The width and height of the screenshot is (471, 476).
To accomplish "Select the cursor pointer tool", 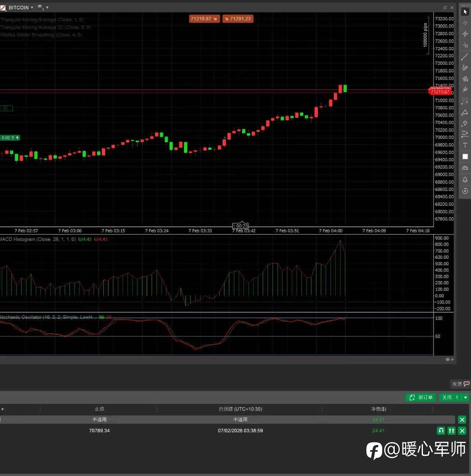I will click(x=465, y=12).
